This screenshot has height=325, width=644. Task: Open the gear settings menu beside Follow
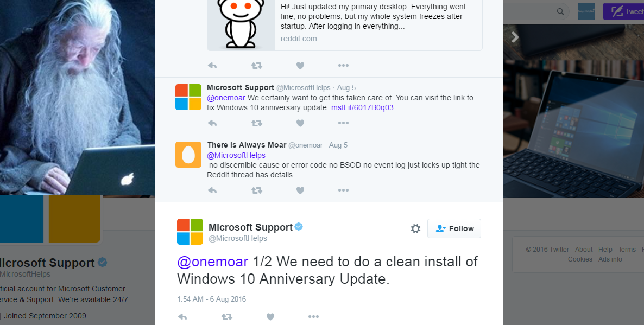coord(415,229)
